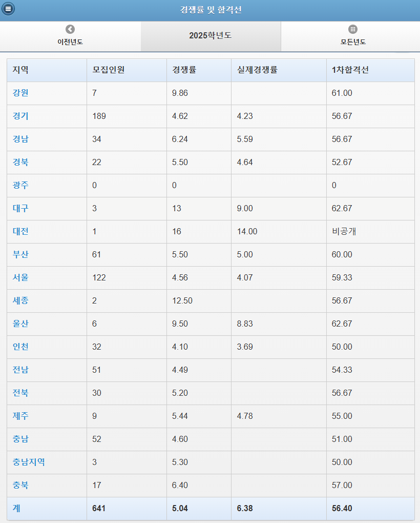This screenshot has height=523, width=420.
Task: Click the previous year arrow icon
Action: (x=70, y=30)
